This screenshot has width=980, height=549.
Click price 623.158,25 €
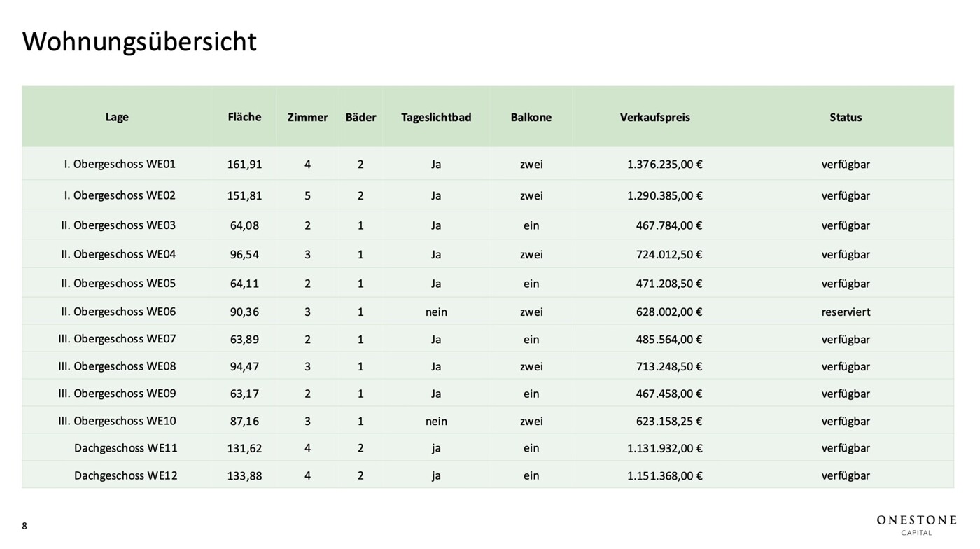pyautogui.click(x=669, y=421)
